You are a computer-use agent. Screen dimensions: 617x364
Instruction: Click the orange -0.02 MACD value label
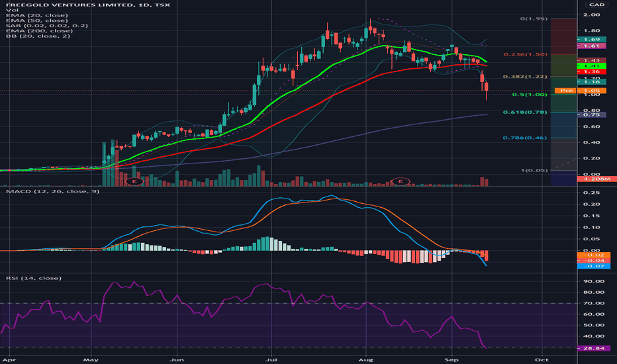(x=594, y=255)
